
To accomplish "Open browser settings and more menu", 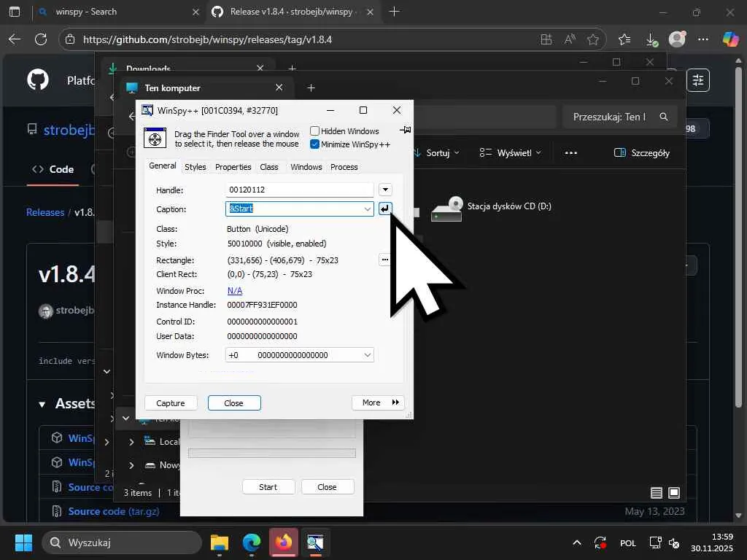I will coord(703,39).
